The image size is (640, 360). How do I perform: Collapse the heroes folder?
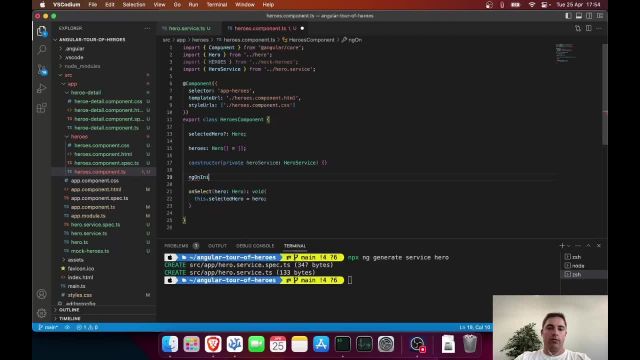pyautogui.click(x=79, y=137)
